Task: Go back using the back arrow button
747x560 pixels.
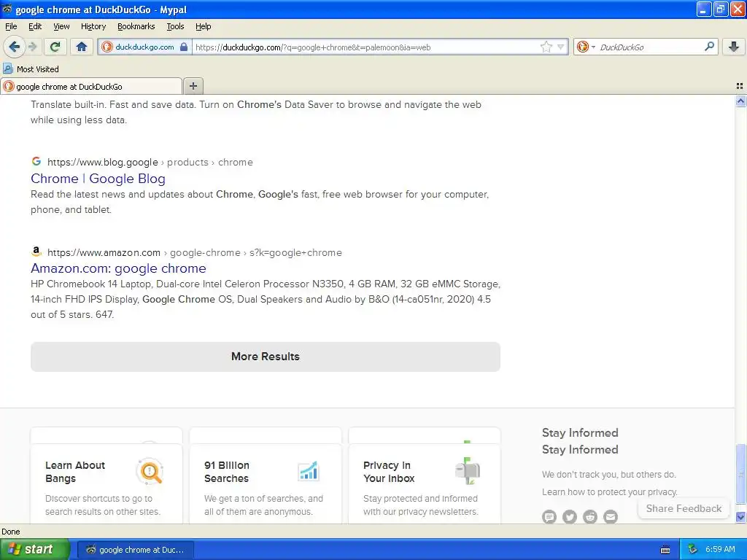Action: pyautogui.click(x=14, y=47)
